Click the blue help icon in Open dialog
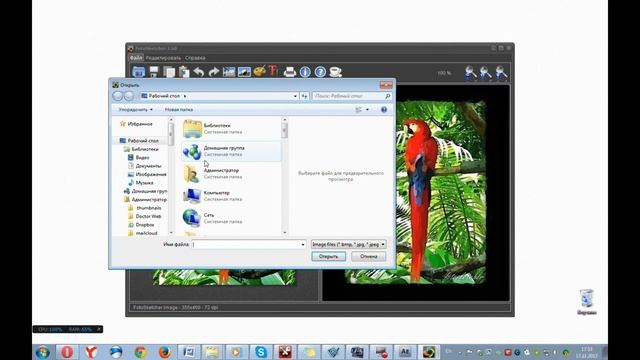640x360 pixels. tap(384, 109)
